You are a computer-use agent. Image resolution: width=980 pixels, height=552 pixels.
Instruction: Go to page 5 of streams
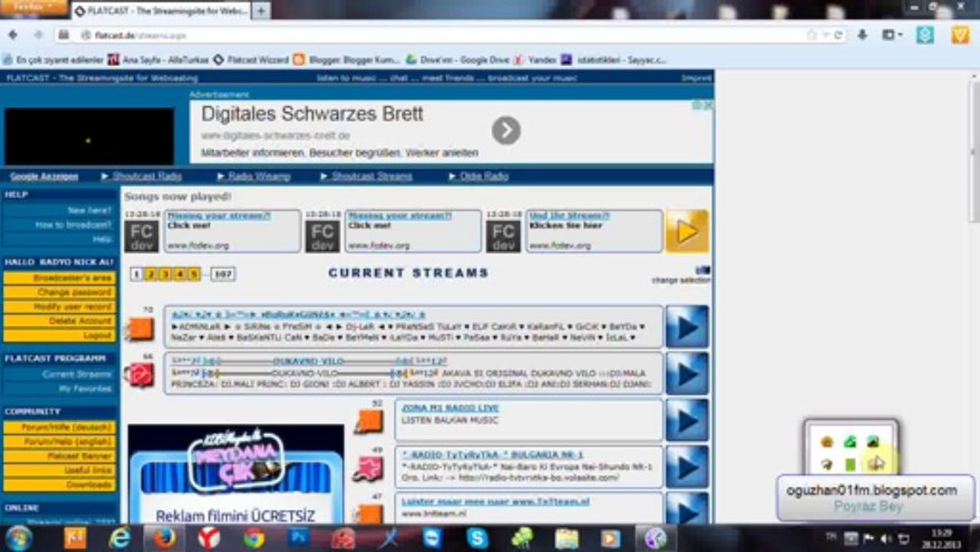(195, 274)
